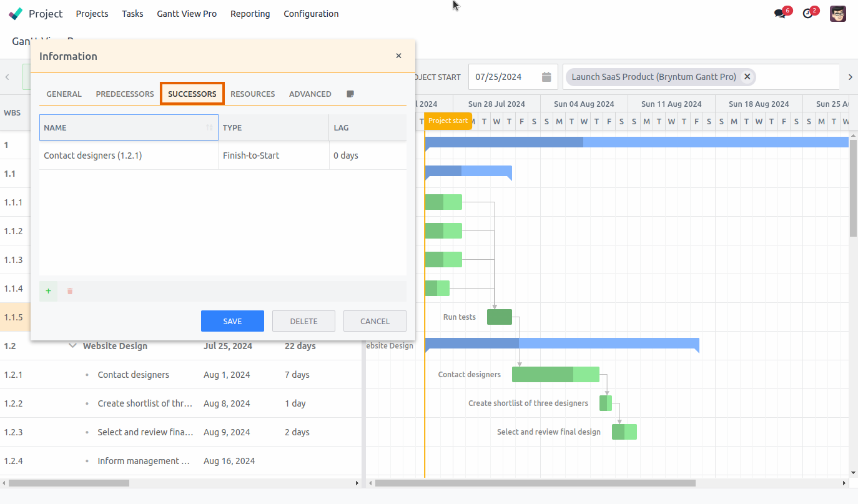Close the Launch SaaS Product filter with its X
Screen dimensions: 858x504
(747, 77)
